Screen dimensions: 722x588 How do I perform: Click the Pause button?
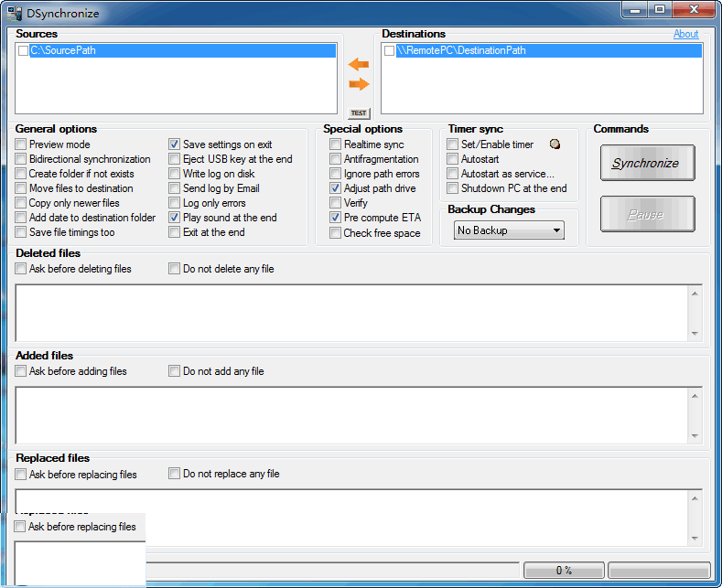click(647, 214)
